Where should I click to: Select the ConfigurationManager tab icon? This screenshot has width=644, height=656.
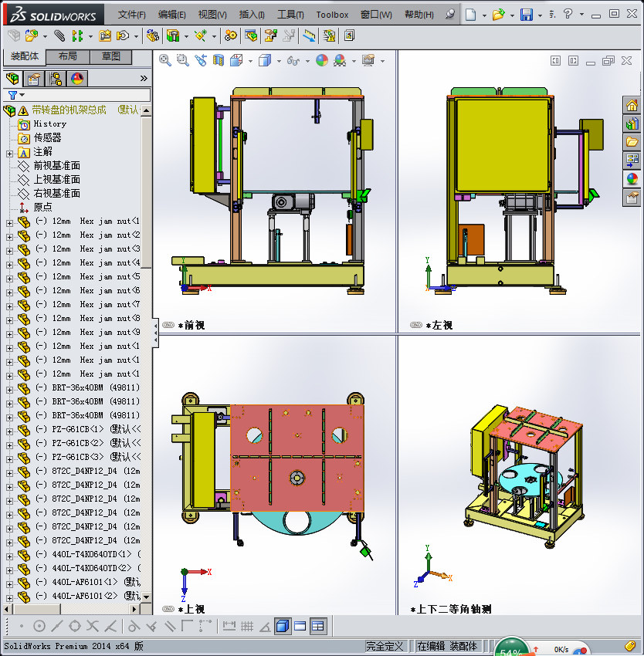coord(56,78)
